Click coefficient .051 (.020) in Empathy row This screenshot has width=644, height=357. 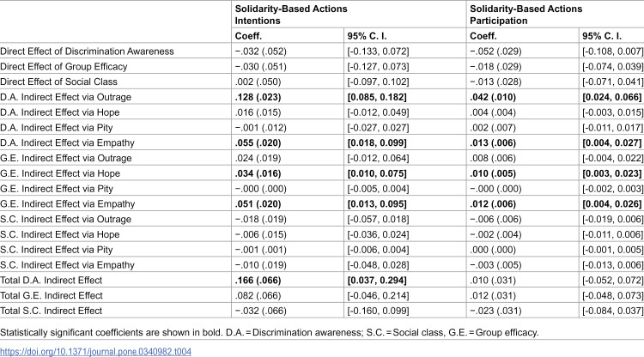pyautogui.click(x=258, y=204)
